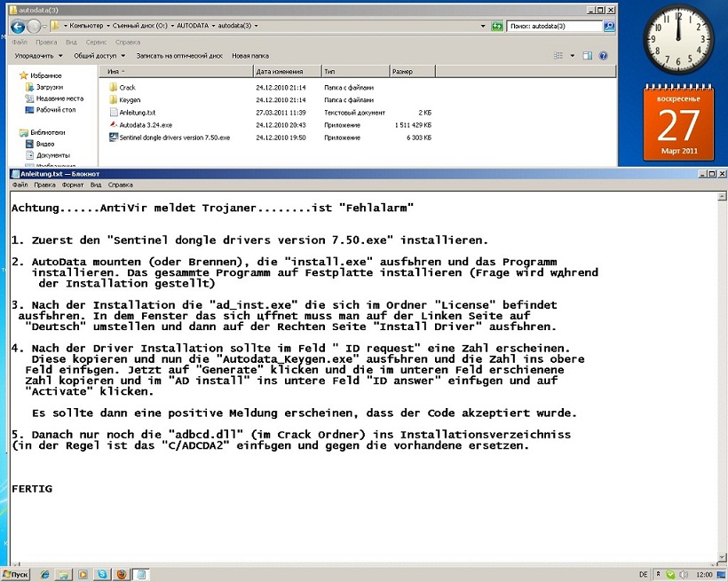Click the blue help icon in Explorer
Viewport: 728px width, 582px height.
(603, 56)
